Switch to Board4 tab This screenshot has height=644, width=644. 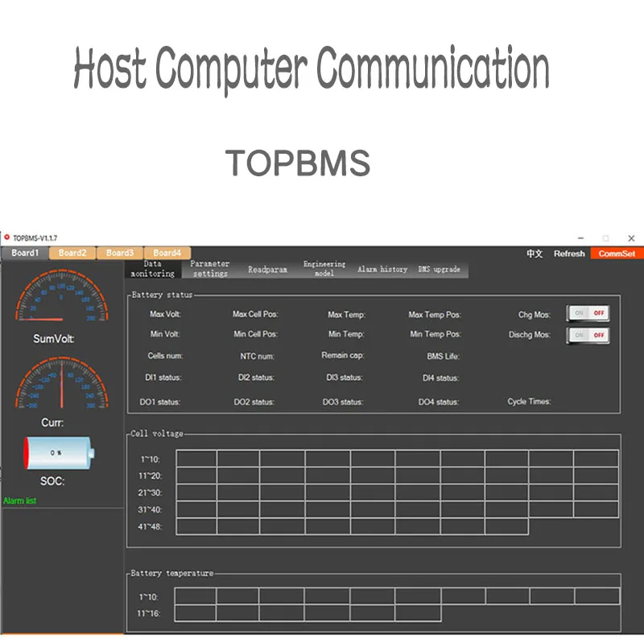[x=167, y=253]
